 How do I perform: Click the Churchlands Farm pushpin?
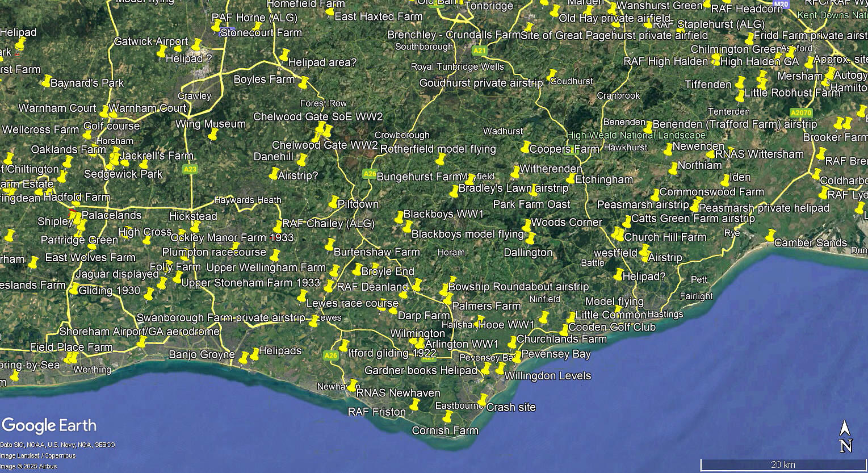coord(513,342)
